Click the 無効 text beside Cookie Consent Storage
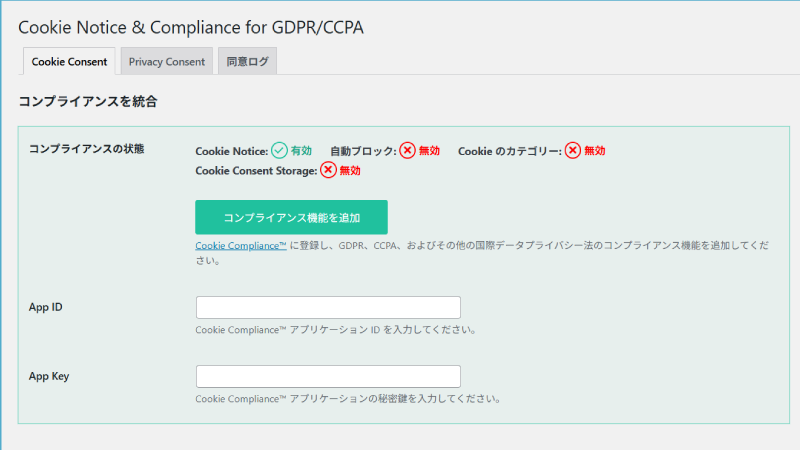800x450 pixels. tap(350, 171)
